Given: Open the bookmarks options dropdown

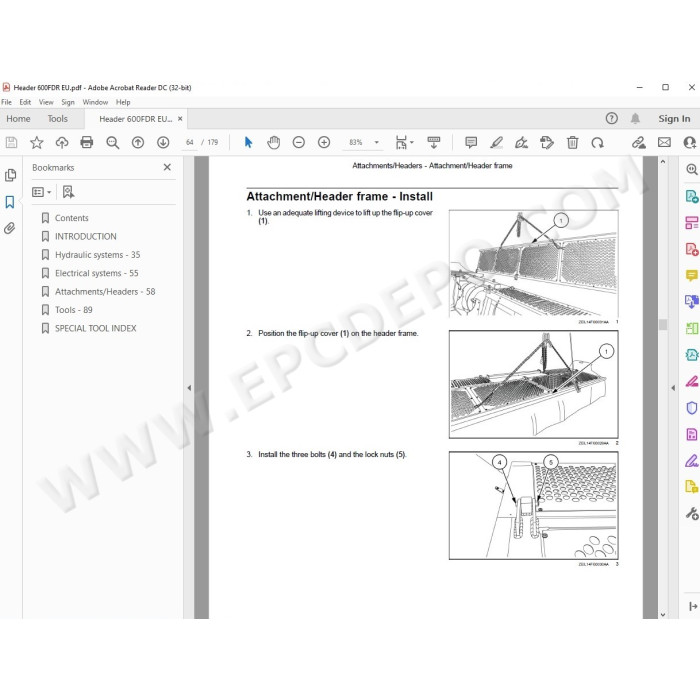Looking at the screenshot, I should tap(42, 192).
